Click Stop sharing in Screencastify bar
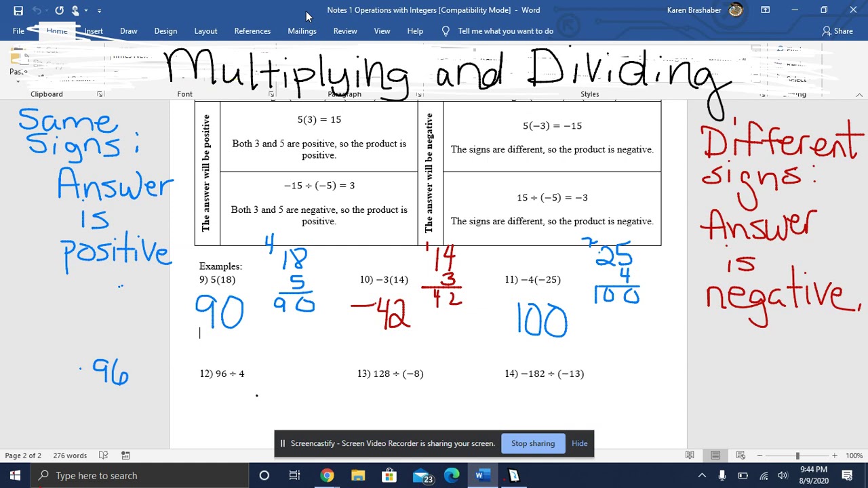 pyautogui.click(x=533, y=444)
